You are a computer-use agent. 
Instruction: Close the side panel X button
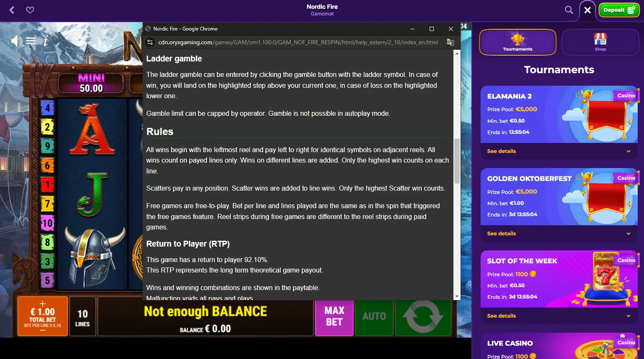coord(588,10)
